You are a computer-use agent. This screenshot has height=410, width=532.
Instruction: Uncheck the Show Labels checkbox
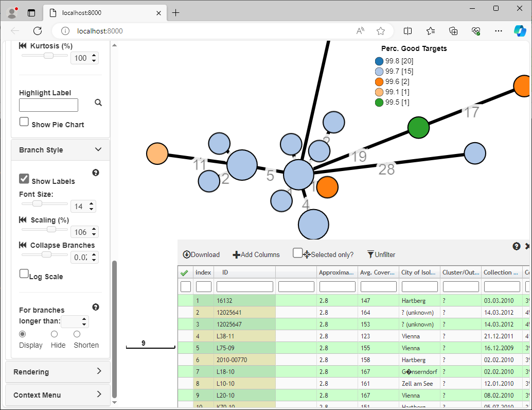pyautogui.click(x=24, y=179)
